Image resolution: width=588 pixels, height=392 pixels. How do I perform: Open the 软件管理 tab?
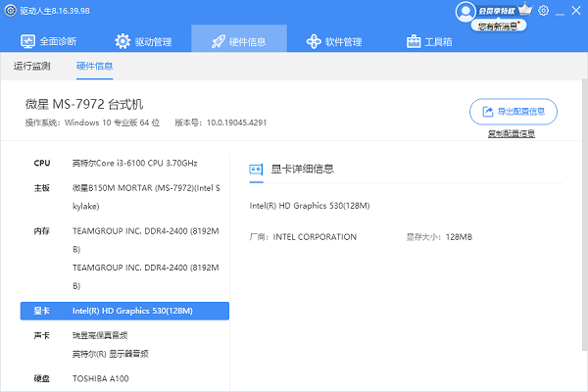point(334,41)
